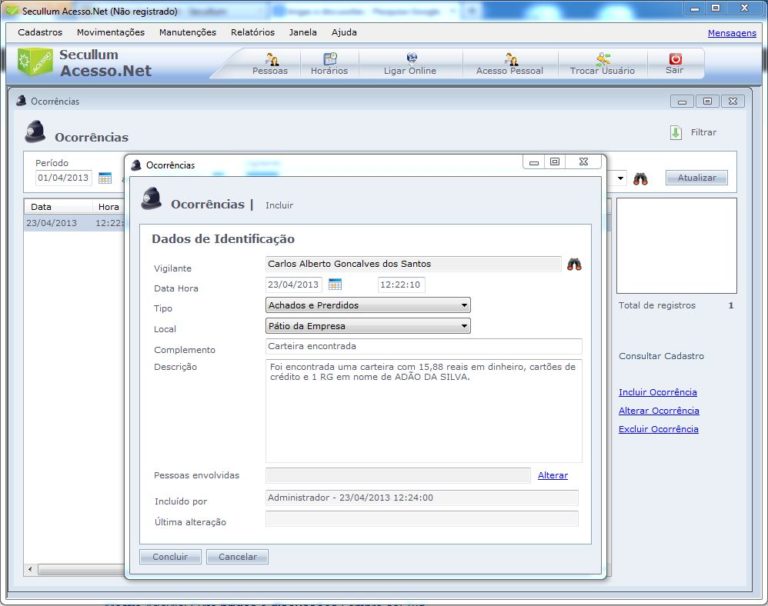This screenshot has height=606, width=768.
Task: Click the Atualizar button
Action: (696, 178)
